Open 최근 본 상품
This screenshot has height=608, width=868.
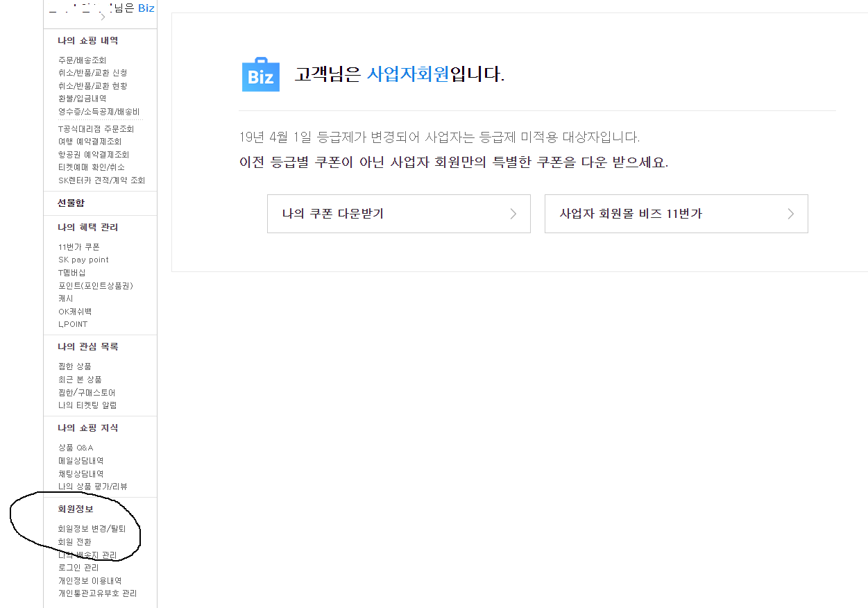tap(80, 380)
